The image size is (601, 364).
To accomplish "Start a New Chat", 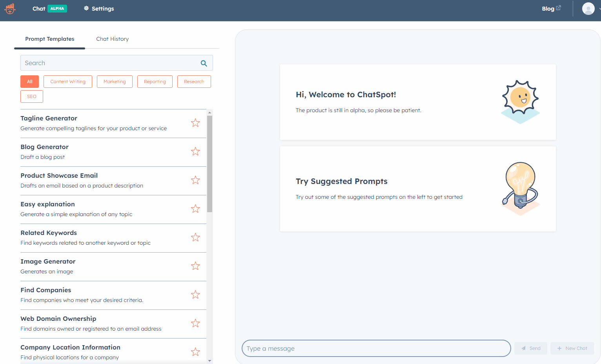I will point(572,348).
